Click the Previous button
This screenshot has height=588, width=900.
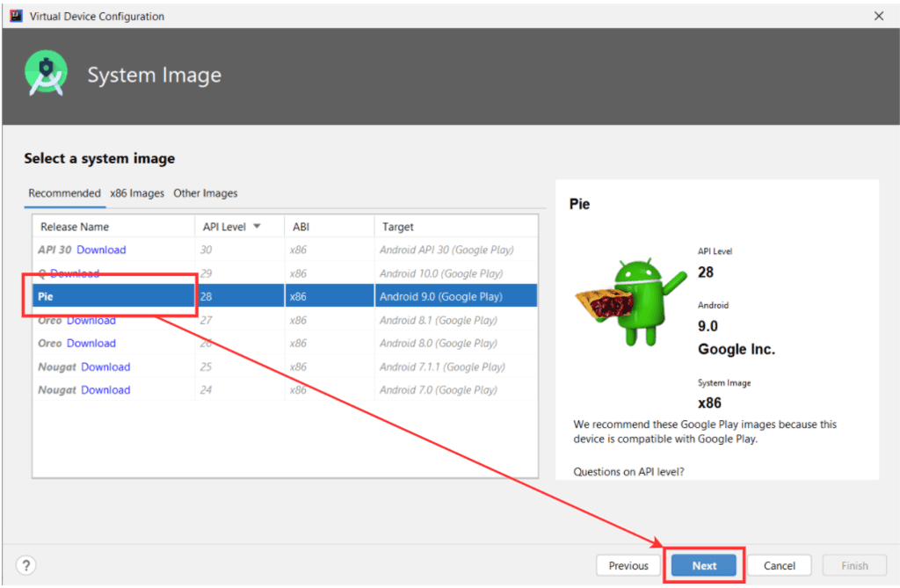(628, 565)
